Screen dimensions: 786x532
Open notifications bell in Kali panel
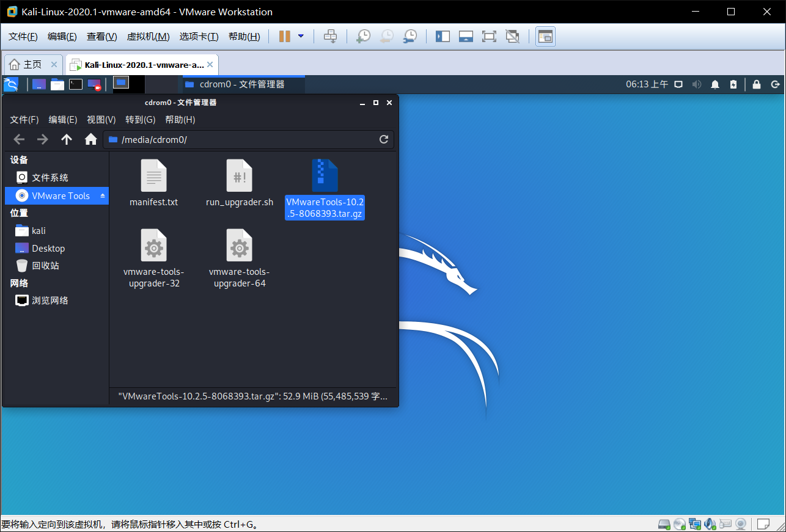point(715,84)
